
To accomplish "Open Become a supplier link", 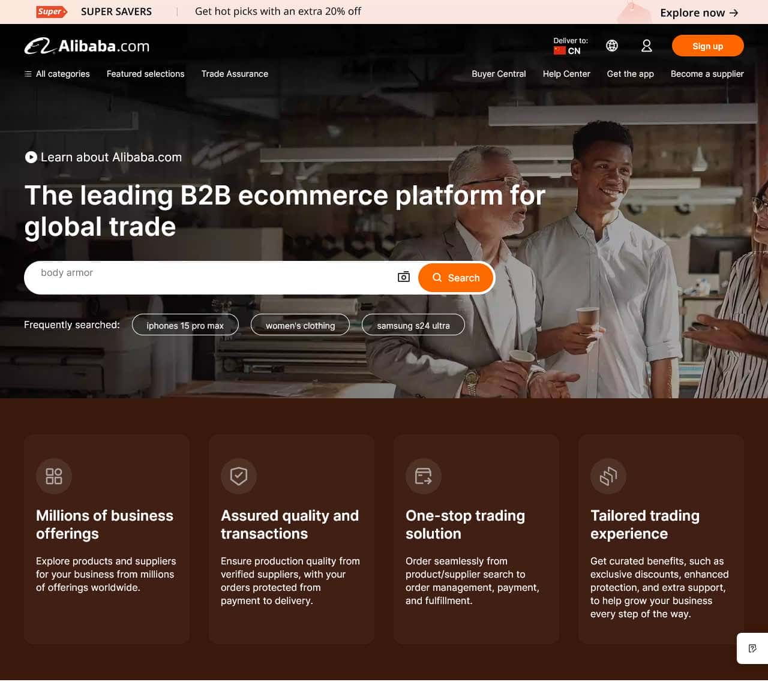I will 707,74.
